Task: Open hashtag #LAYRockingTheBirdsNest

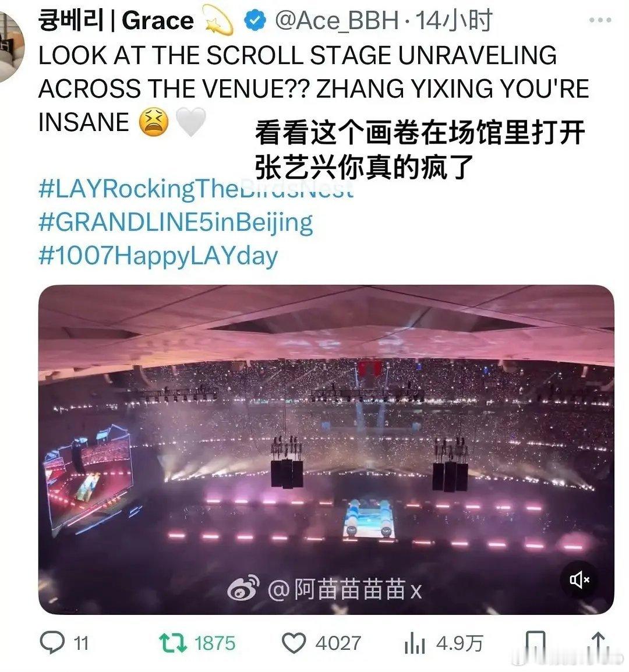Action: pyautogui.click(x=196, y=189)
